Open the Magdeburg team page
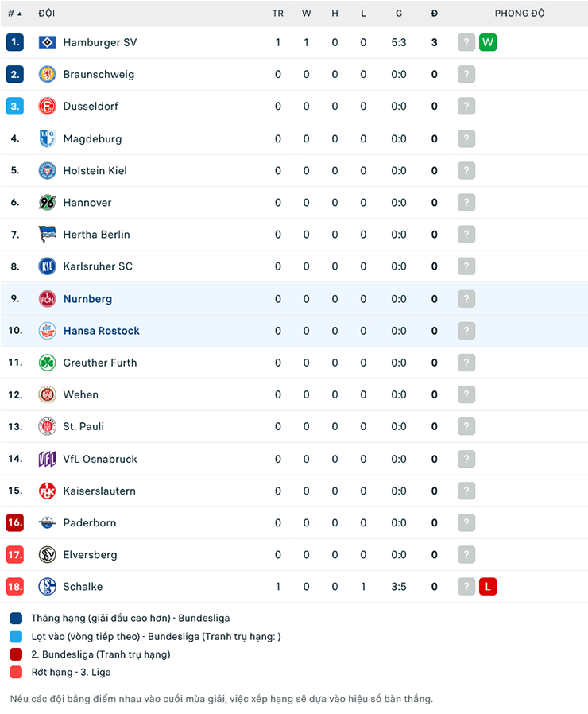This screenshot has height=714, width=588. (x=93, y=138)
